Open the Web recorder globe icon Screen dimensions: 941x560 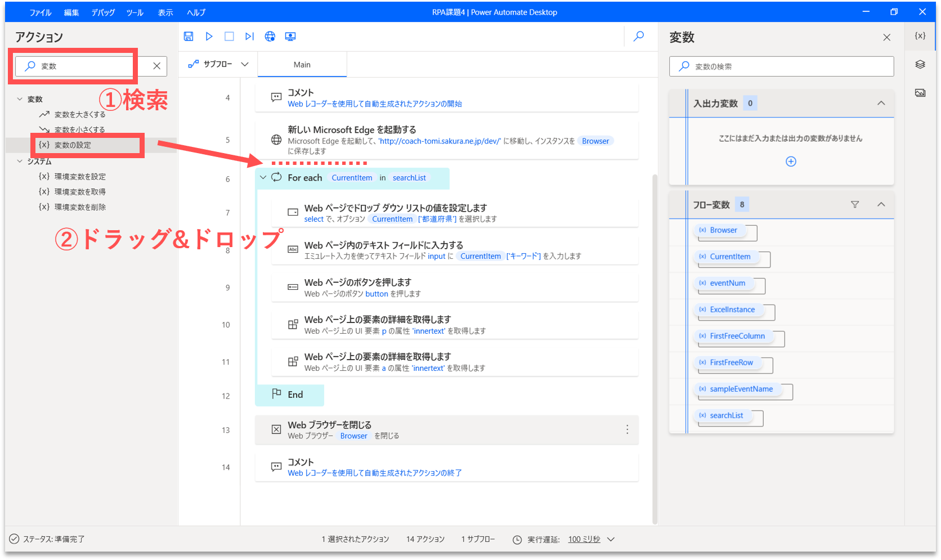pyautogui.click(x=270, y=37)
